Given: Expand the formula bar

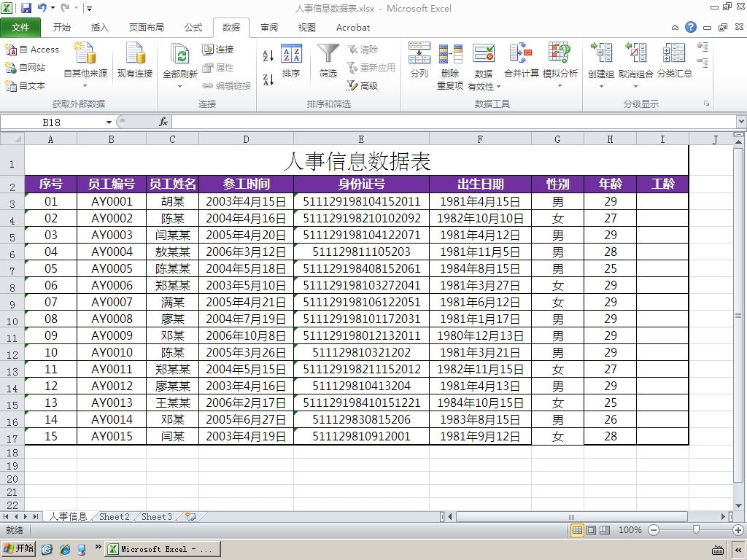Looking at the screenshot, I should (741, 122).
